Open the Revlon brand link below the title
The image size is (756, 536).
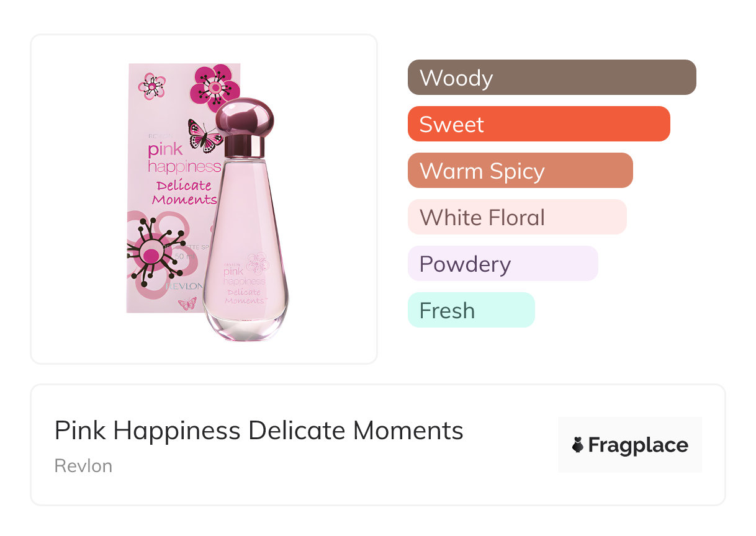pos(83,465)
